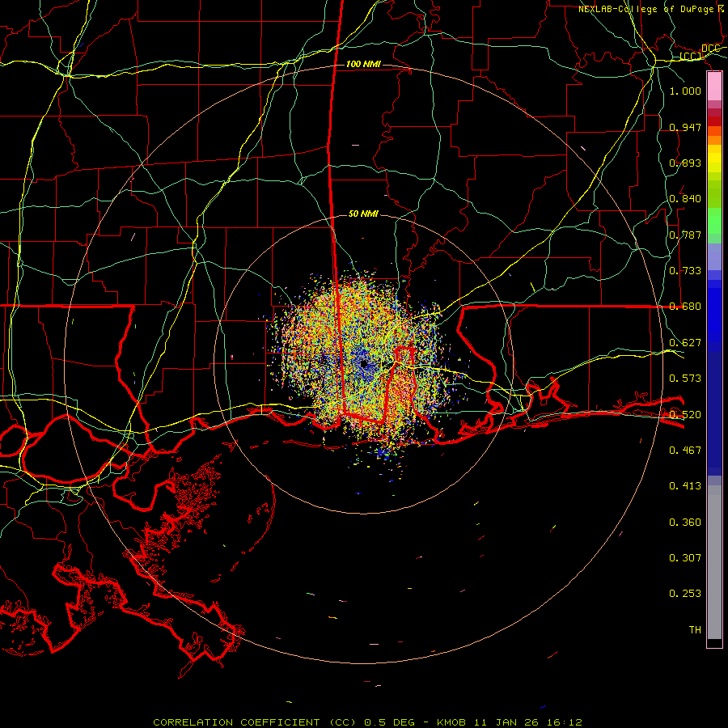728x728 pixels.
Task: Click the 50 NMI range ring label
Action: 363,214
